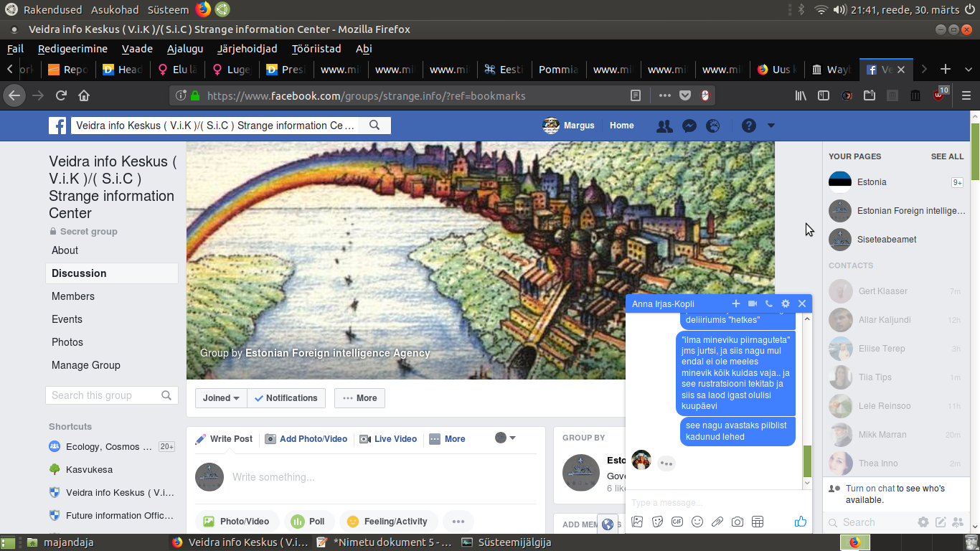The width and height of the screenshot is (980, 551).
Task: Open Facebook quick help question mark
Action: (748, 126)
